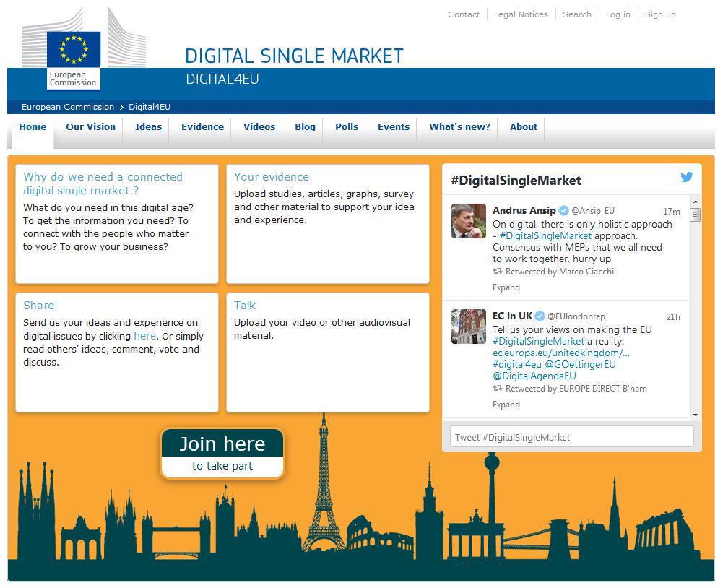The width and height of the screenshot is (723, 588).
Task: Click the @Ansip_EU handle
Action: click(592, 211)
